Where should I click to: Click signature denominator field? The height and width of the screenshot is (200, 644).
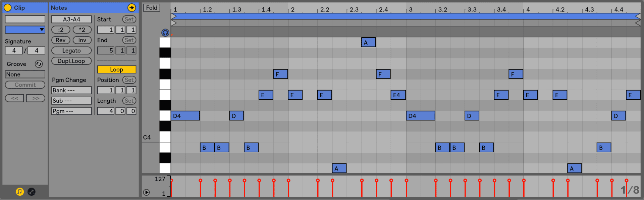pyautogui.click(x=37, y=50)
